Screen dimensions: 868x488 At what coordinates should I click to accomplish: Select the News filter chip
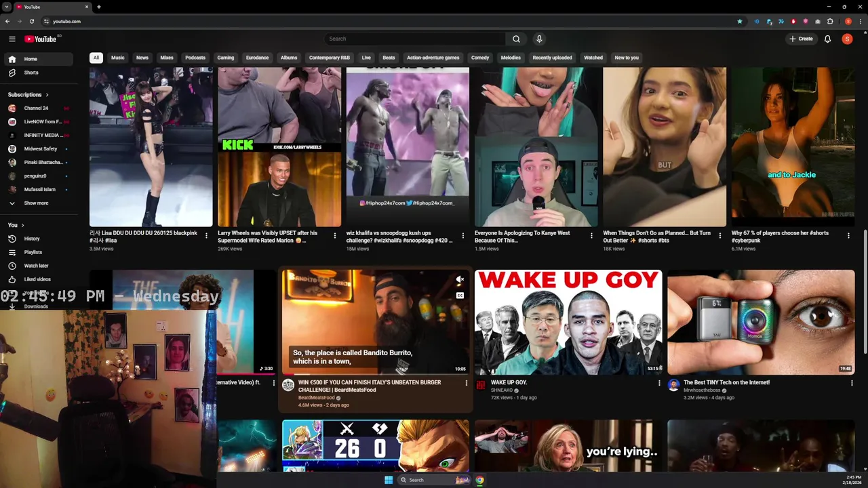click(142, 58)
